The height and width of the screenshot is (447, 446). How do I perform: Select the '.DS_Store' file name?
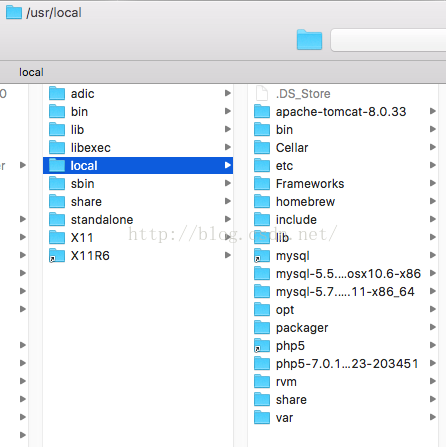[x=303, y=94]
